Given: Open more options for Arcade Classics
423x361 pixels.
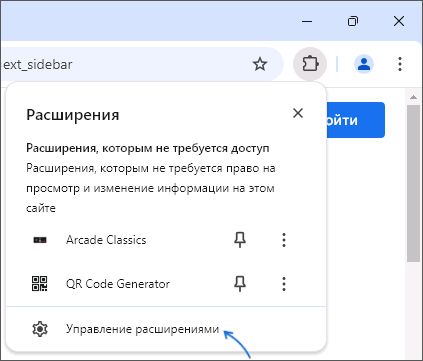Looking at the screenshot, I should (x=284, y=240).
